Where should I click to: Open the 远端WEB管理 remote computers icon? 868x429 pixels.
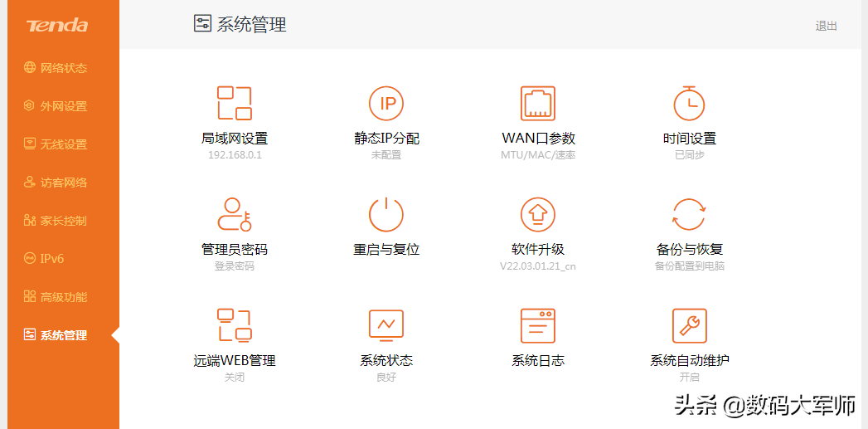click(x=234, y=325)
